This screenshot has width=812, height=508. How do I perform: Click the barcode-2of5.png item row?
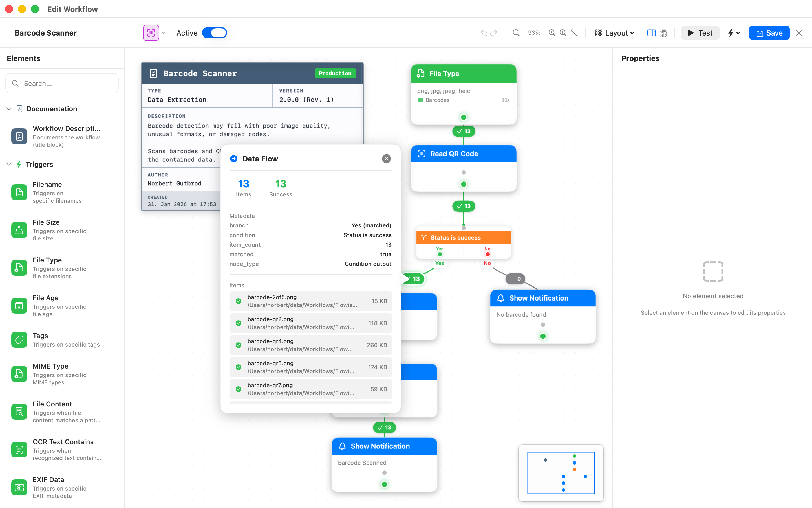click(x=310, y=301)
